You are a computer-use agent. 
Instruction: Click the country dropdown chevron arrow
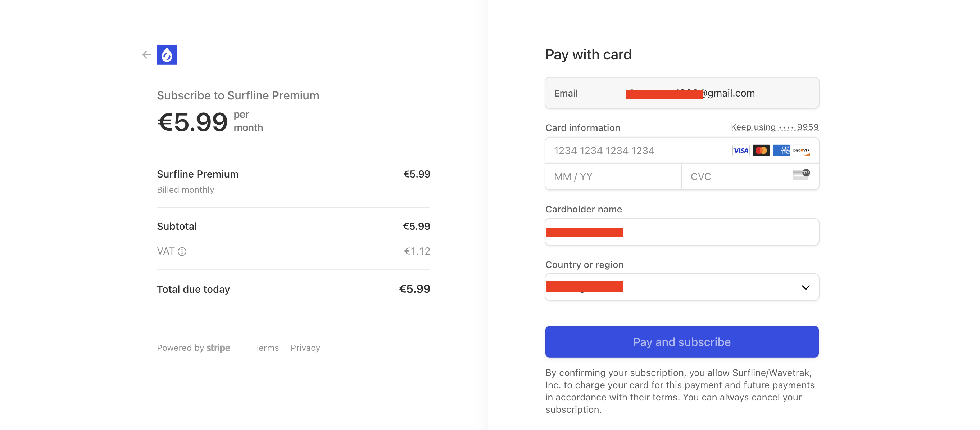coord(806,287)
